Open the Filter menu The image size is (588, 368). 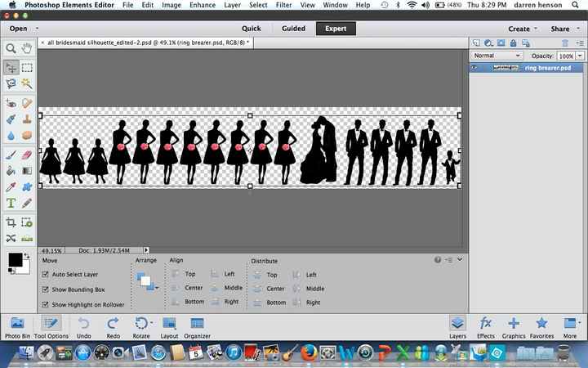[283, 5]
